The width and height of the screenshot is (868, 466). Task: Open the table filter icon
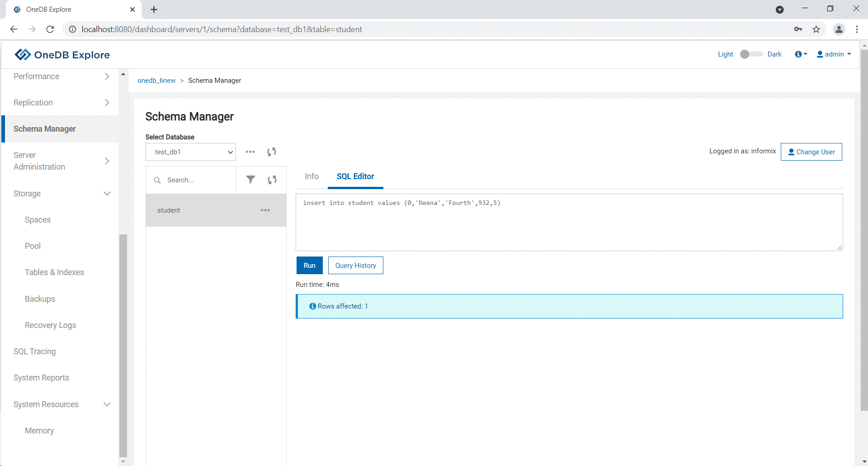pyautogui.click(x=250, y=180)
